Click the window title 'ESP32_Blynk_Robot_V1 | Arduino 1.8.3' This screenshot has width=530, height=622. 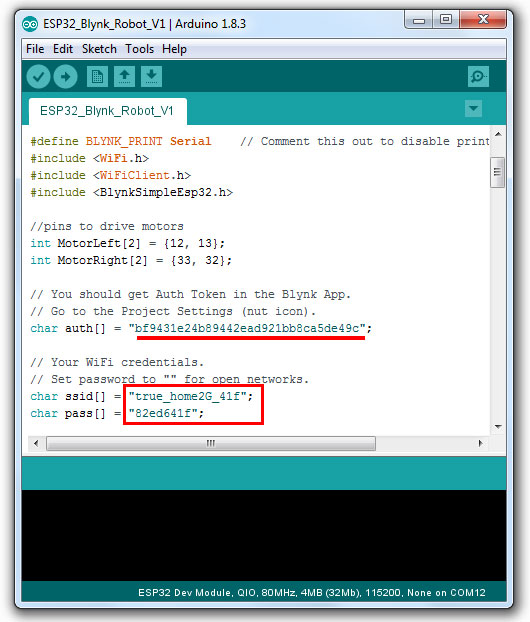(x=144, y=24)
